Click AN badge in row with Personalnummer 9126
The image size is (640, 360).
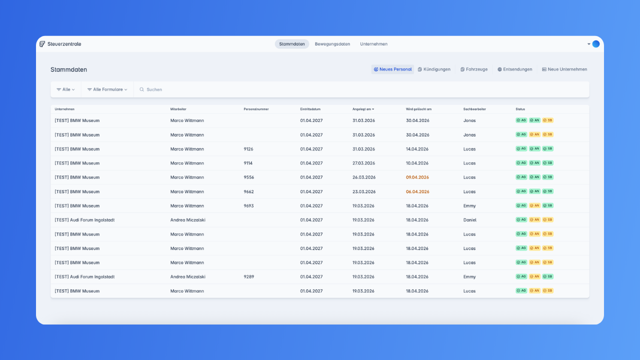coord(534,149)
